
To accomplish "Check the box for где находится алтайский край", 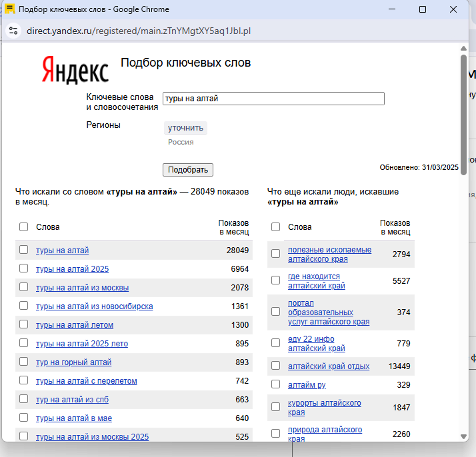I will click(x=275, y=280).
